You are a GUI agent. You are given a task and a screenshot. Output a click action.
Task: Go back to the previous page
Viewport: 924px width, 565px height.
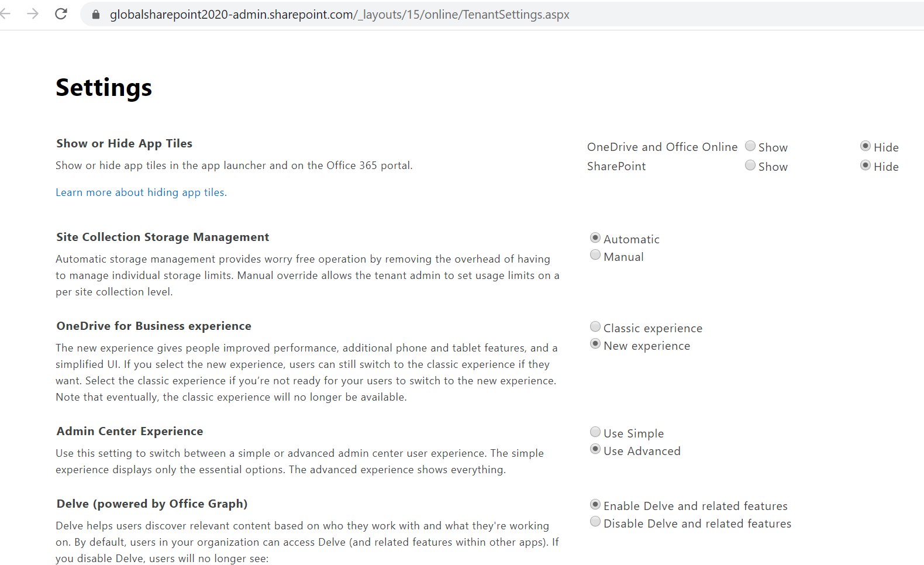(x=5, y=14)
